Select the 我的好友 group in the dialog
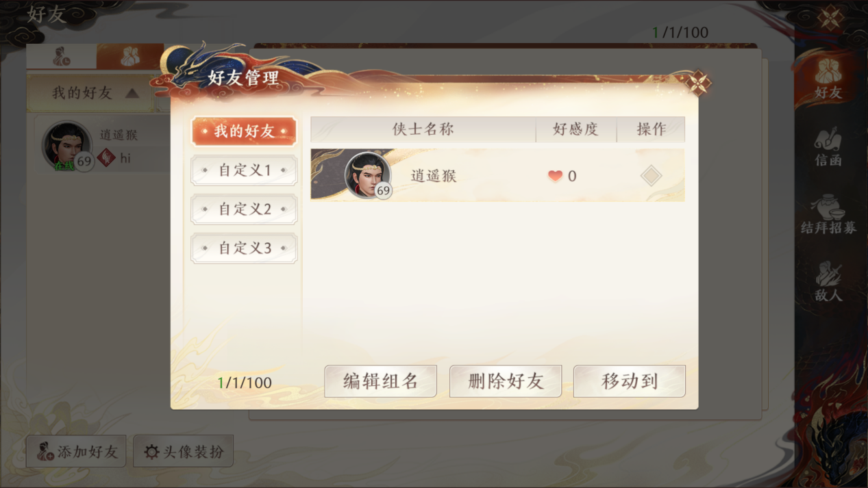The image size is (868, 488). tap(244, 131)
